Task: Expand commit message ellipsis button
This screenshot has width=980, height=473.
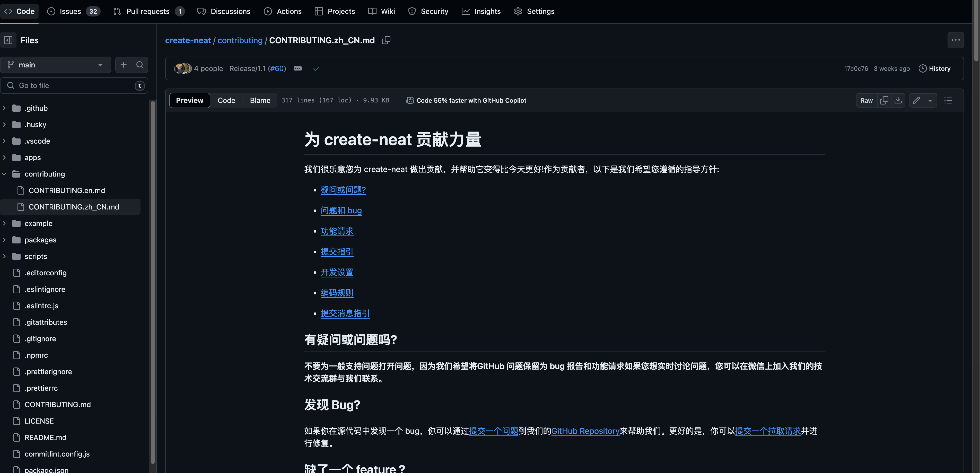Action: pyautogui.click(x=297, y=68)
